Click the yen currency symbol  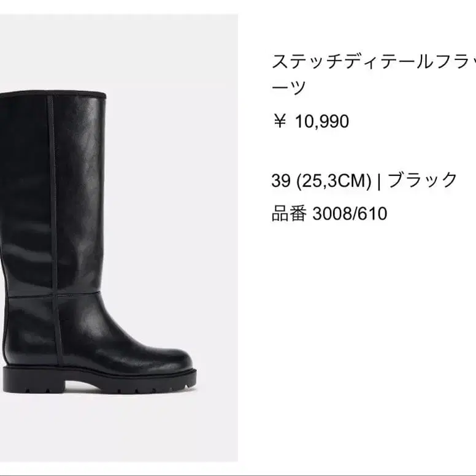[280, 121]
